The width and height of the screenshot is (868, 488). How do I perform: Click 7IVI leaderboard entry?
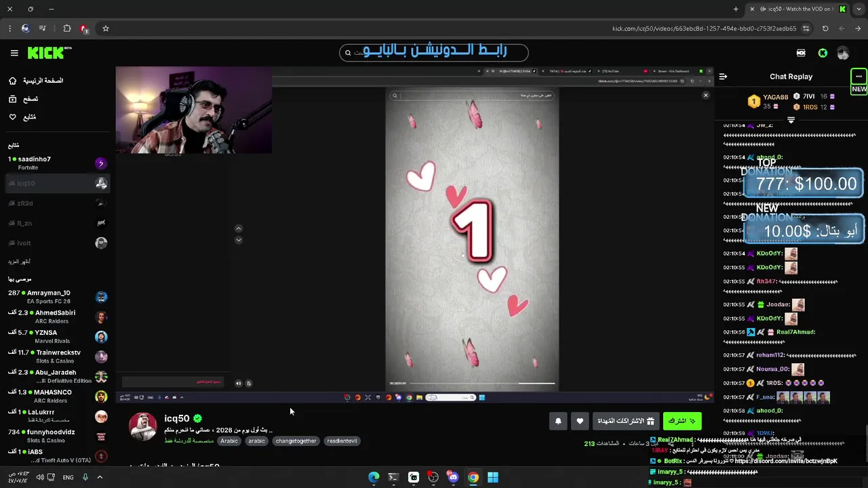click(814, 97)
